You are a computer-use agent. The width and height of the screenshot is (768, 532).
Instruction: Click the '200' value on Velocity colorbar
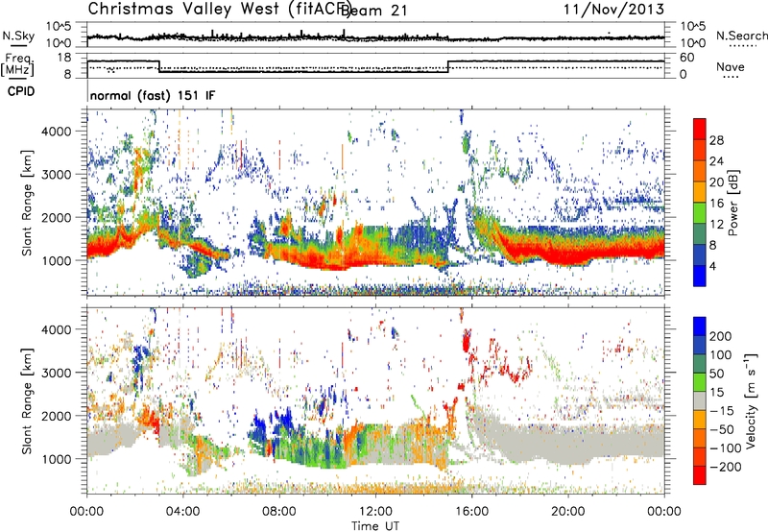[721, 336]
